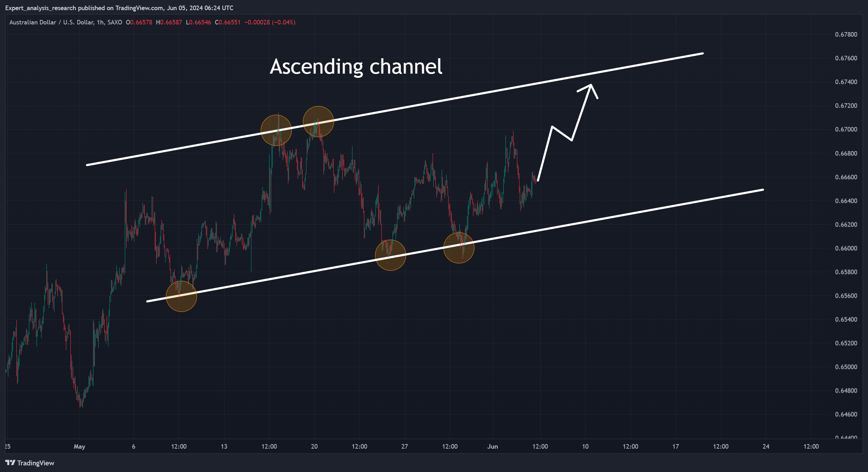868x472 pixels.
Task: Click the close value C0.66551
Action: [228, 22]
